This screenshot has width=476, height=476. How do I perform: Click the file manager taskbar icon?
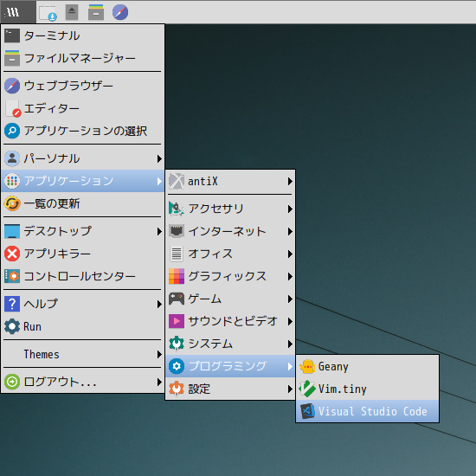click(96, 12)
